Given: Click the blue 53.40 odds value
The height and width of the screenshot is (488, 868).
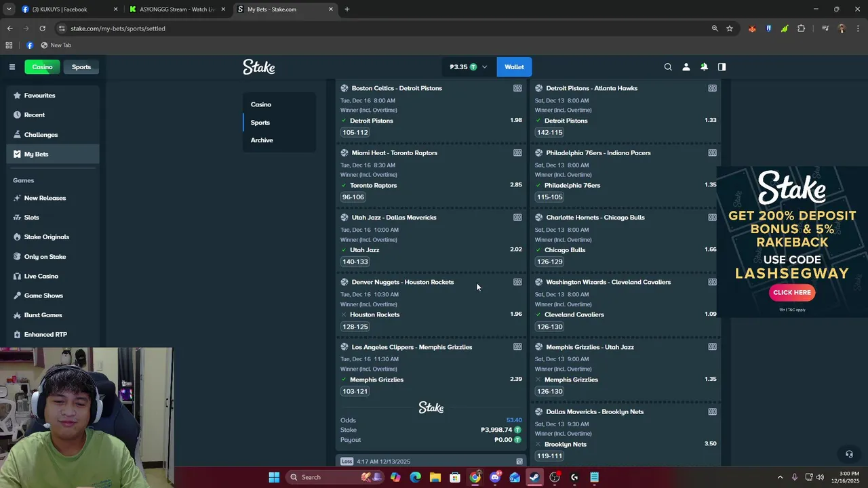Looking at the screenshot, I should coord(514,420).
